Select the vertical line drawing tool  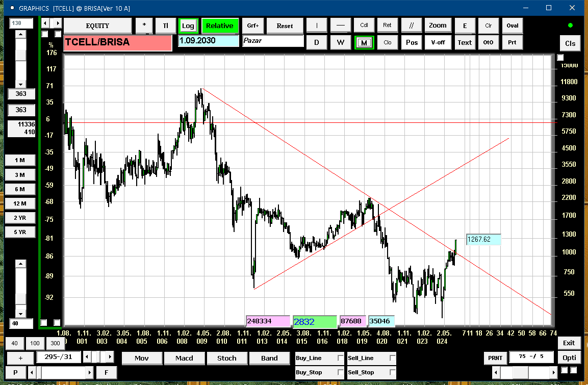(317, 25)
